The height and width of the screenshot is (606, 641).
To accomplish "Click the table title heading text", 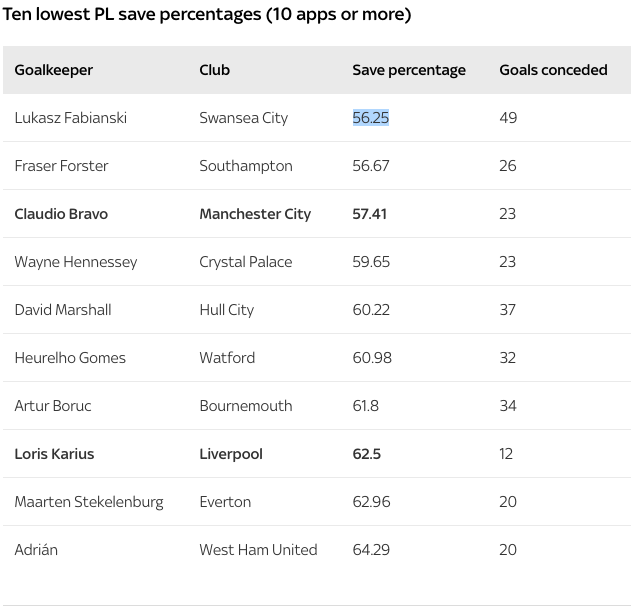I will point(207,14).
